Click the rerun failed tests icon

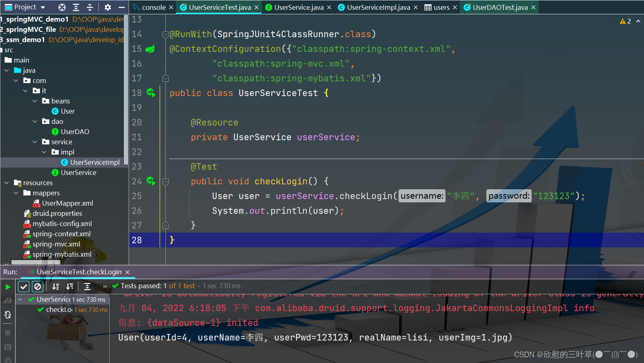click(8, 301)
